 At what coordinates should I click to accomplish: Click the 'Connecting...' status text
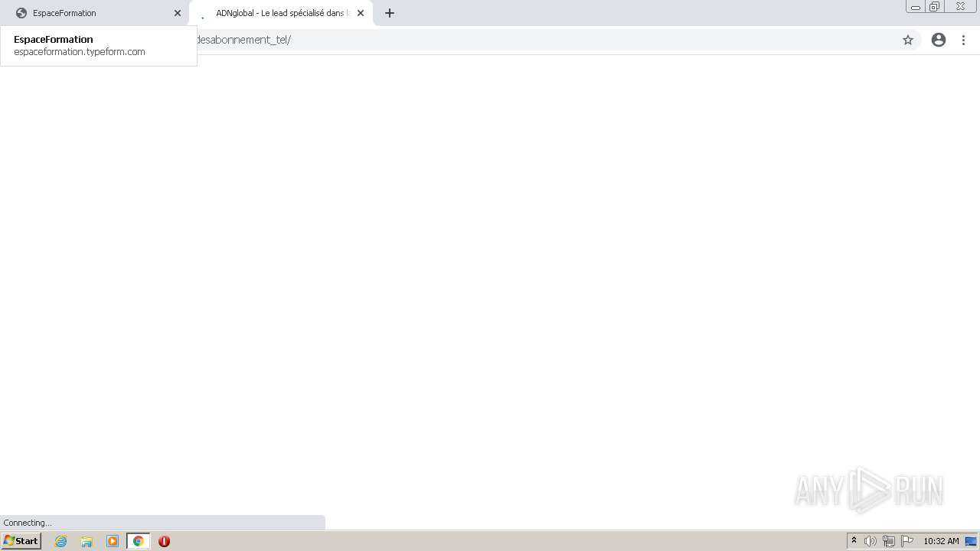coord(28,523)
